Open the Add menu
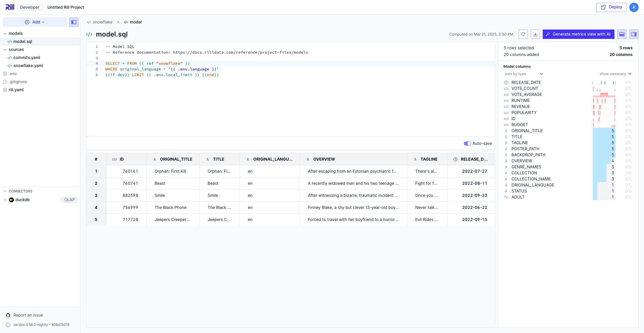 coord(35,22)
